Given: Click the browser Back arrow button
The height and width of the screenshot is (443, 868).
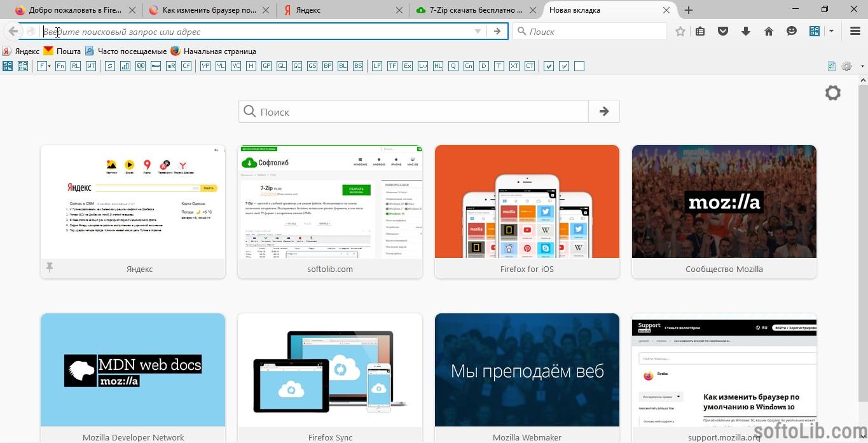Looking at the screenshot, I should [x=13, y=31].
